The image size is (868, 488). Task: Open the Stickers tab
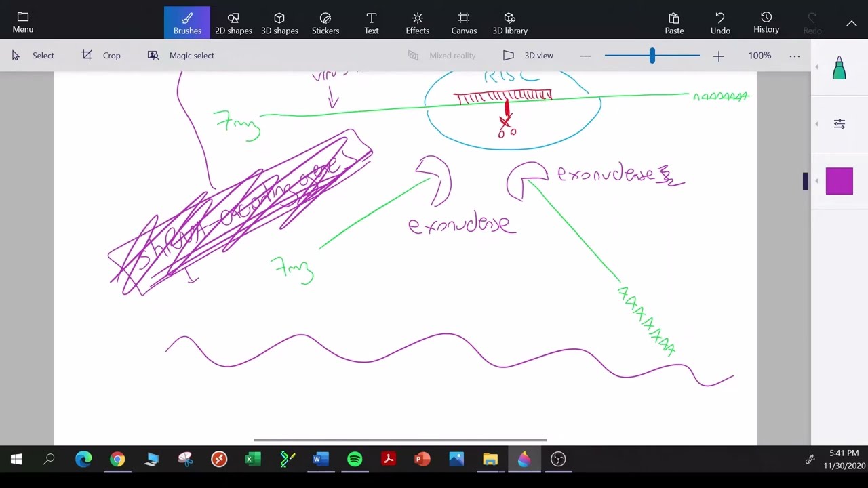point(325,22)
